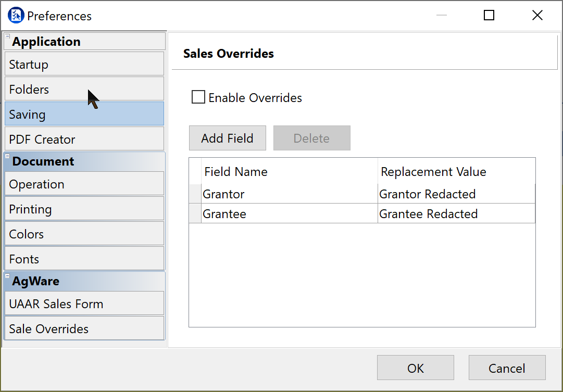Go to the Saving preferences page
Image resolution: width=563 pixels, height=392 pixels.
pos(84,115)
